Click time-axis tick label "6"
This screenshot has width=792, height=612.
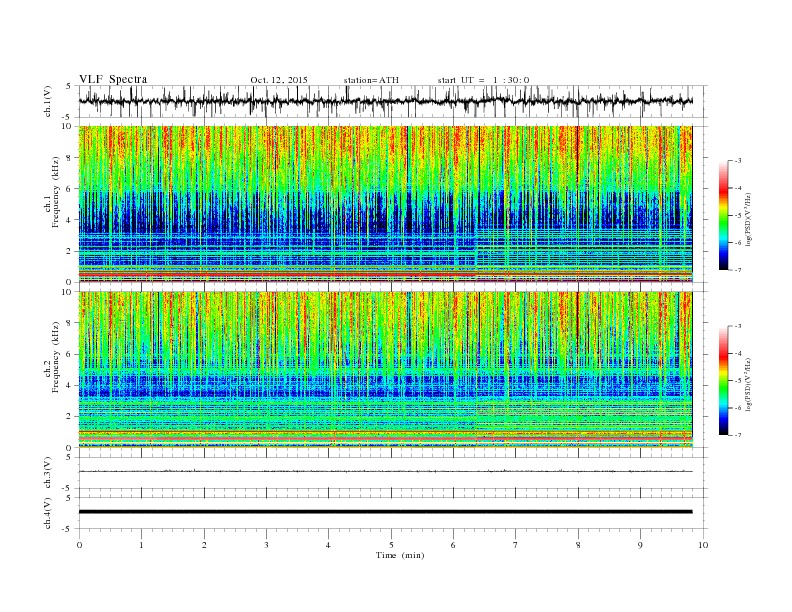(x=453, y=545)
